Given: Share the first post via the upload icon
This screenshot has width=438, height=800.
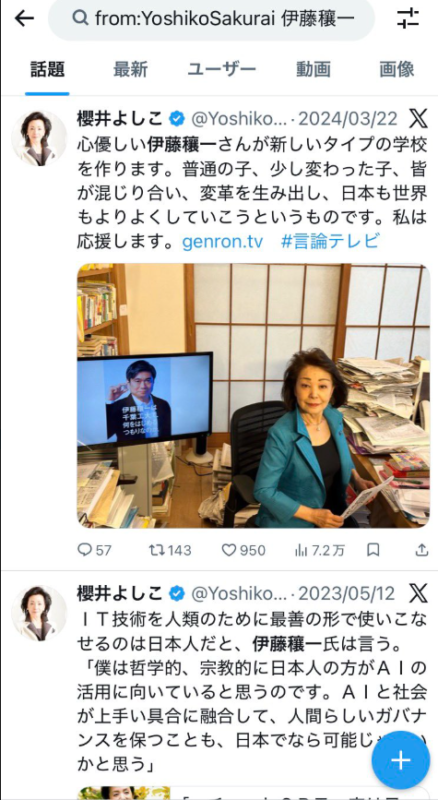Looking at the screenshot, I should (421, 549).
